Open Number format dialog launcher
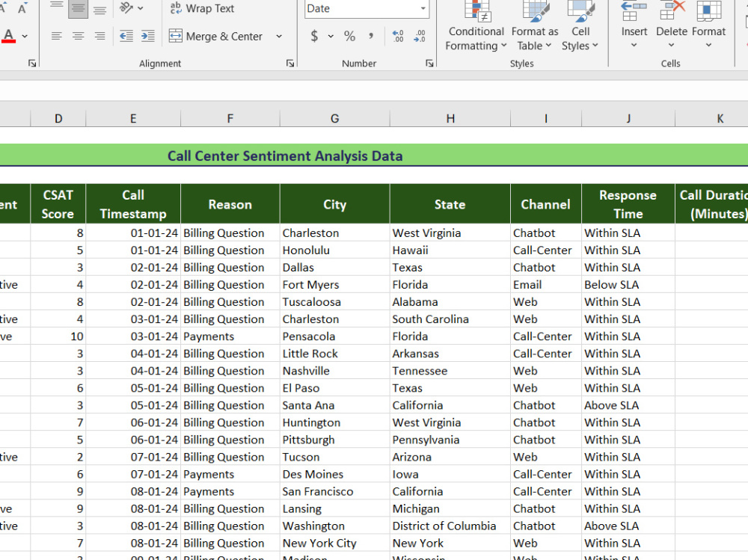This screenshot has height=560, width=748. coord(429,64)
